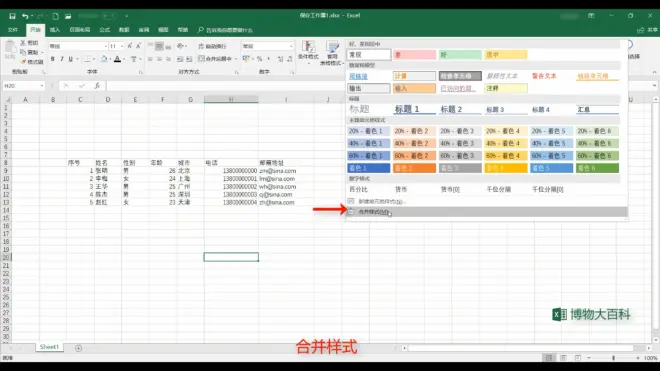Viewport: 660px width, 371px height.
Task: Click the Accounting Number Format icon
Action: tap(246, 59)
